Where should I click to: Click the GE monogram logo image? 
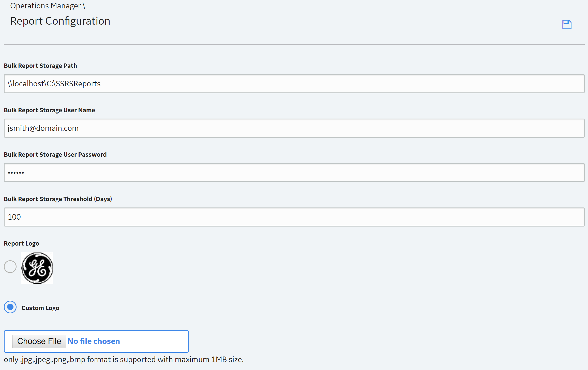click(37, 268)
